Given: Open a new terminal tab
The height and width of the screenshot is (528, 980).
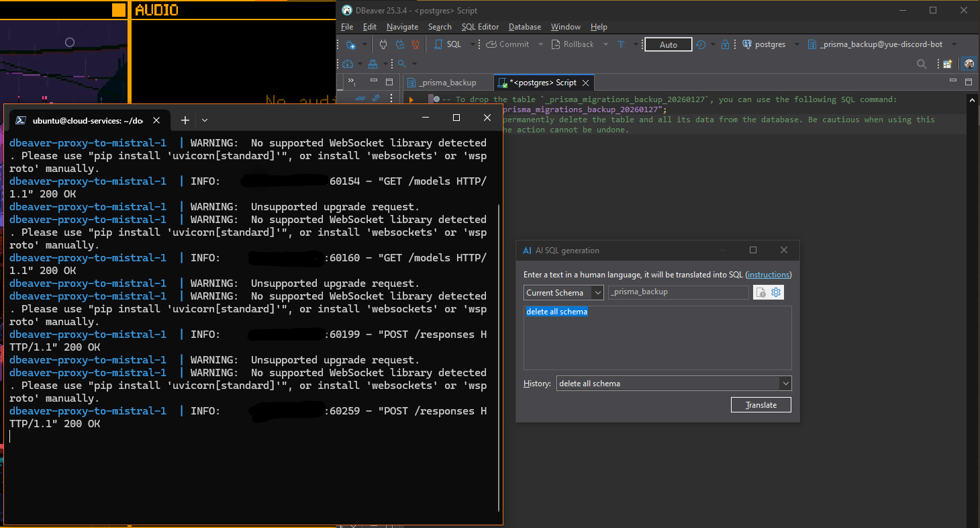Looking at the screenshot, I should 185,120.
